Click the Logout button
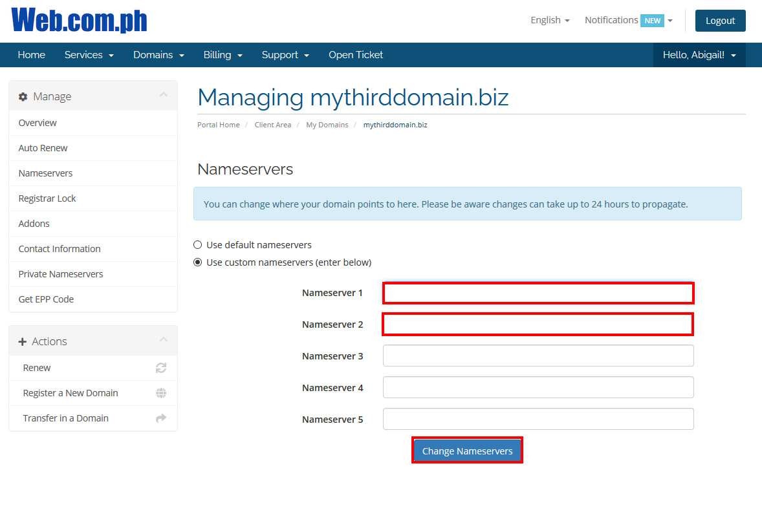762x532 pixels. pyautogui.click(x=720, y=21)
